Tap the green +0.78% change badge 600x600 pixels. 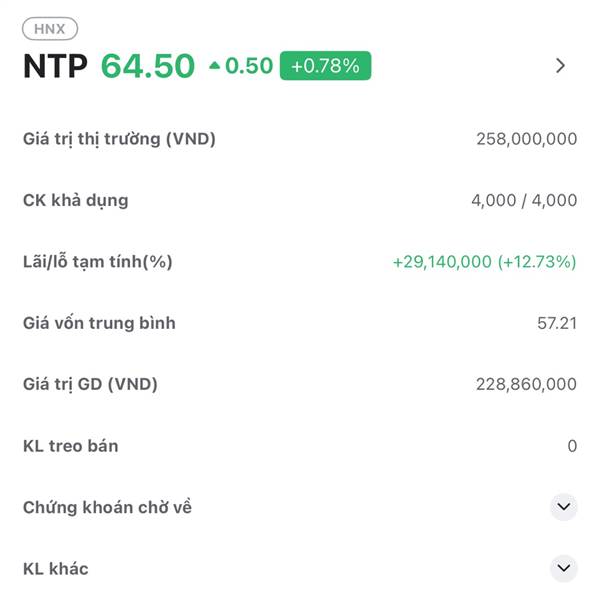[325, 66]
